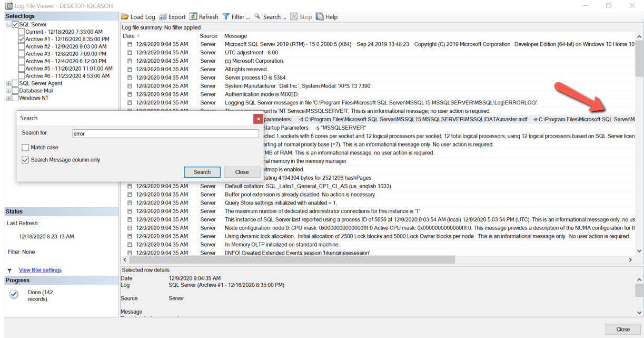
Task: Click the row icon for 'Server process ID is 5384.'
Action: [x=130, y=78]
